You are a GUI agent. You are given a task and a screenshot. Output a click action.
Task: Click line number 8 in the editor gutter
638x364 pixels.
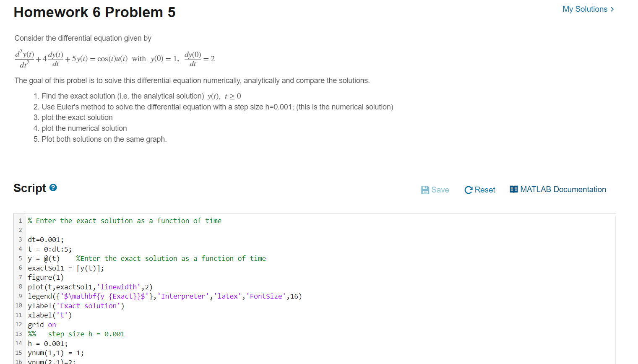click(x=20, y=286)
